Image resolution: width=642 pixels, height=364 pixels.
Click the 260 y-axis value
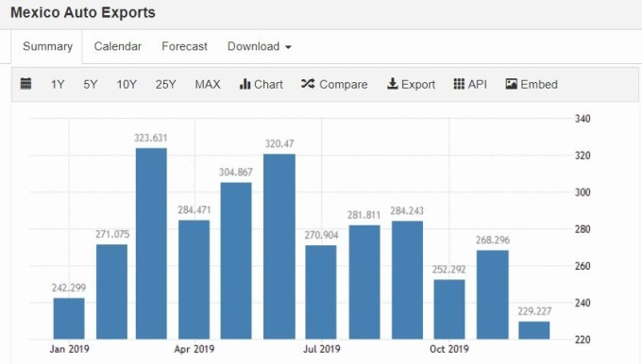pyautogui.click(x=583, y=266)
